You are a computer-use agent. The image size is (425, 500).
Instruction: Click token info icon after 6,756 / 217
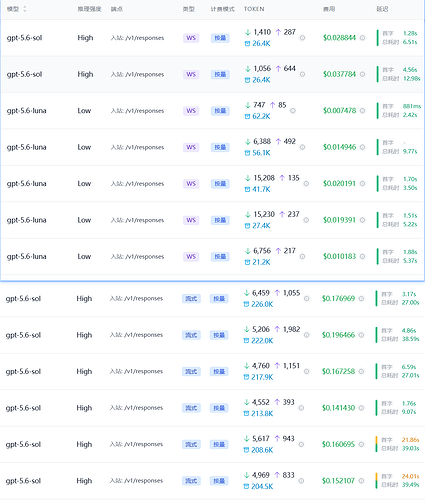(x=302, y=256)
